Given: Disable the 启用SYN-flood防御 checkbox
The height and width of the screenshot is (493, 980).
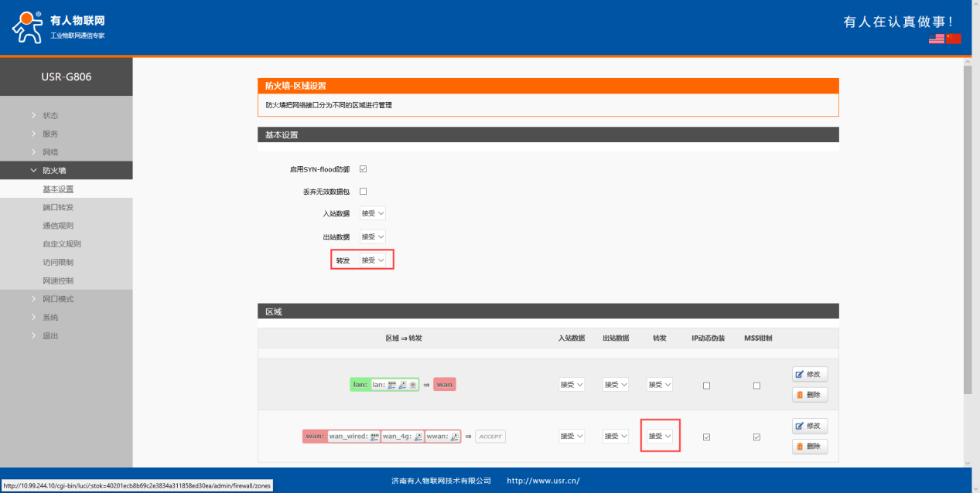Looking at the screenshot, I should click(363, 169).
